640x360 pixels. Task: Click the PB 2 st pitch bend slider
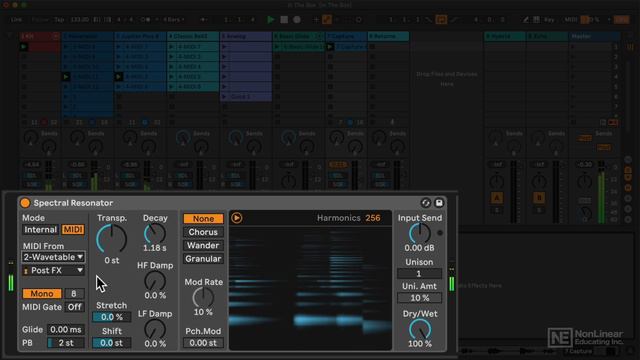[x=66, y=343]
